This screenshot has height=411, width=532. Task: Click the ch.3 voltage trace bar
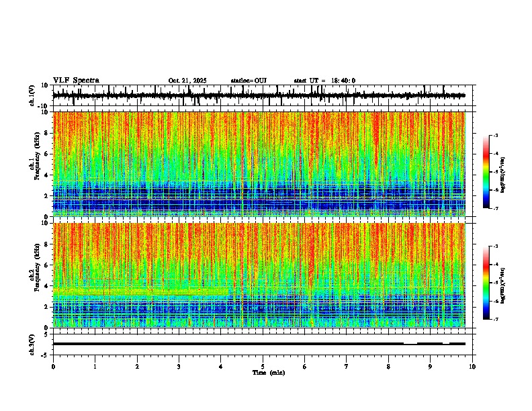259,344
